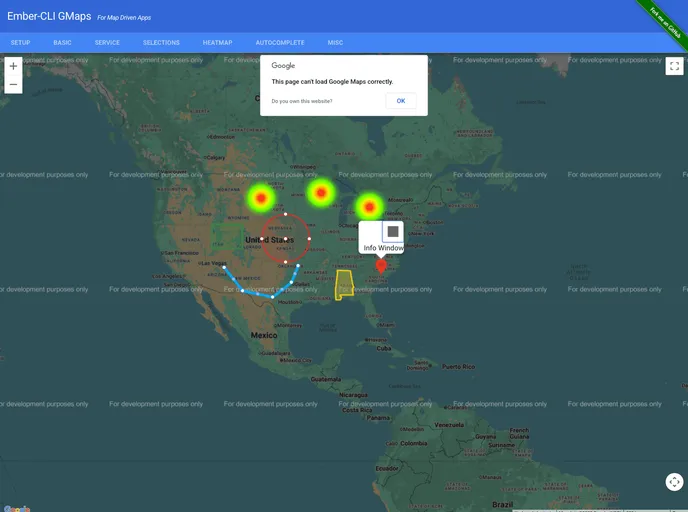
Task: Click the 'Brazil' map label
Action: point(502,505)
